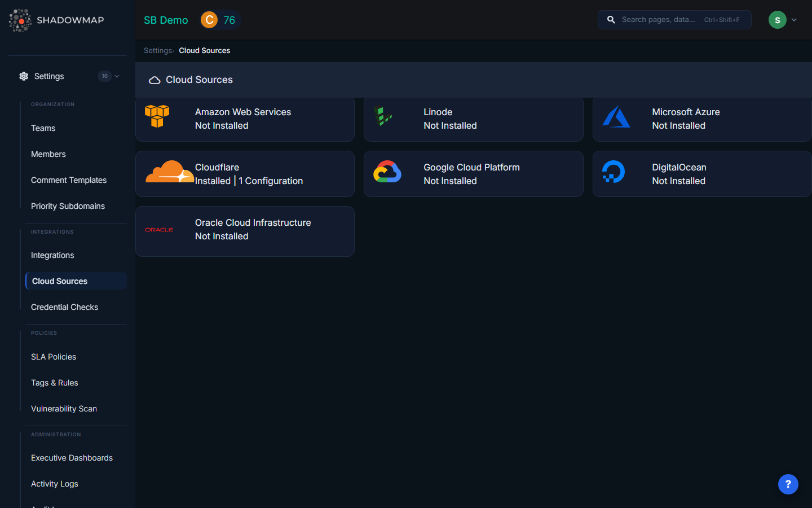Open the user account dropdown arrow
Image resolution: width=812 pixels, height=508 pixels.
[x=795, y=20]
